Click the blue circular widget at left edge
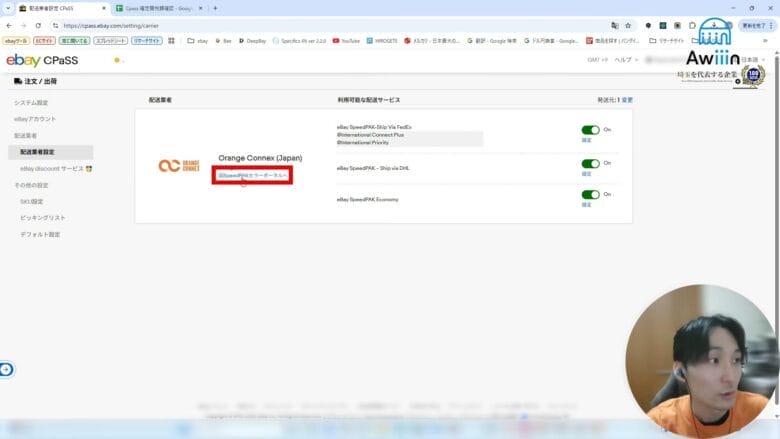This screenshot has width=780, height=439. (6, 369)
